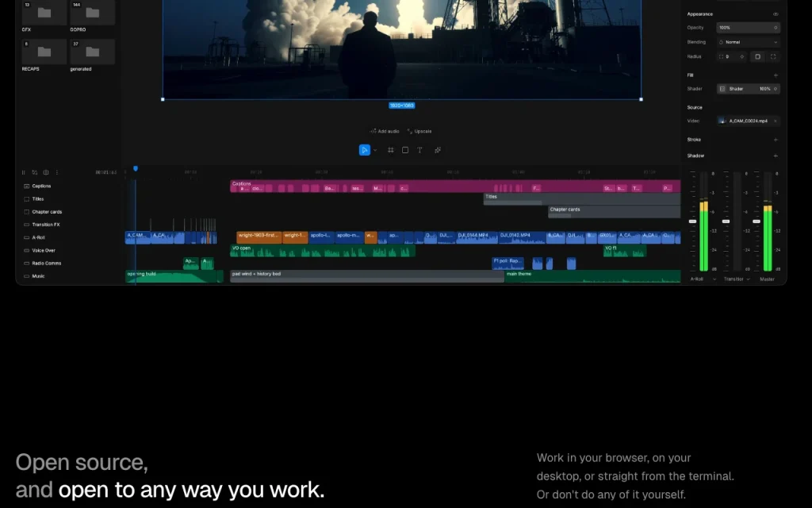Select the main theme music clip
Image resolution: width=812 pixels, height=508 pixels.
coord(592,276)
